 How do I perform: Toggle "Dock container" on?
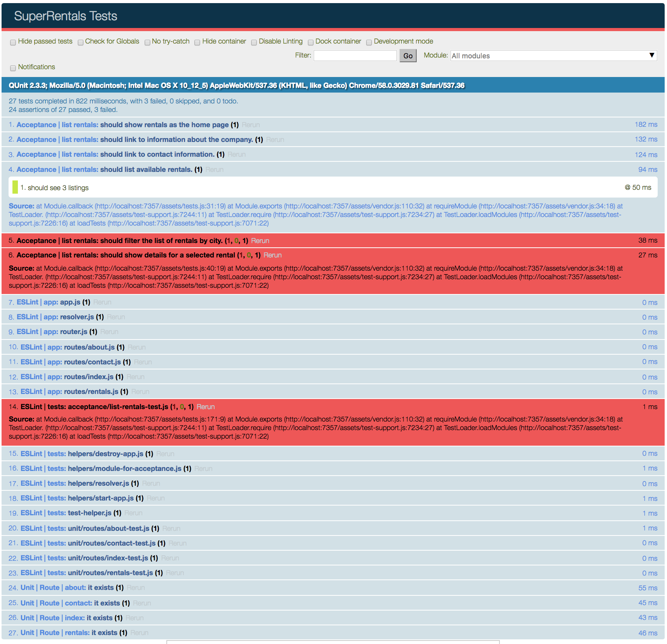pyautogui.click(x=311, y=42)
